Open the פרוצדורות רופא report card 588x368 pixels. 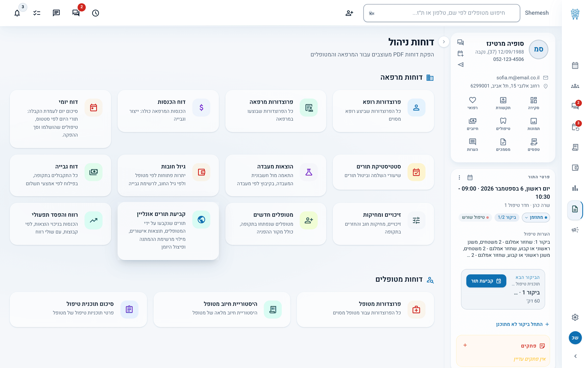click(383, 111)
